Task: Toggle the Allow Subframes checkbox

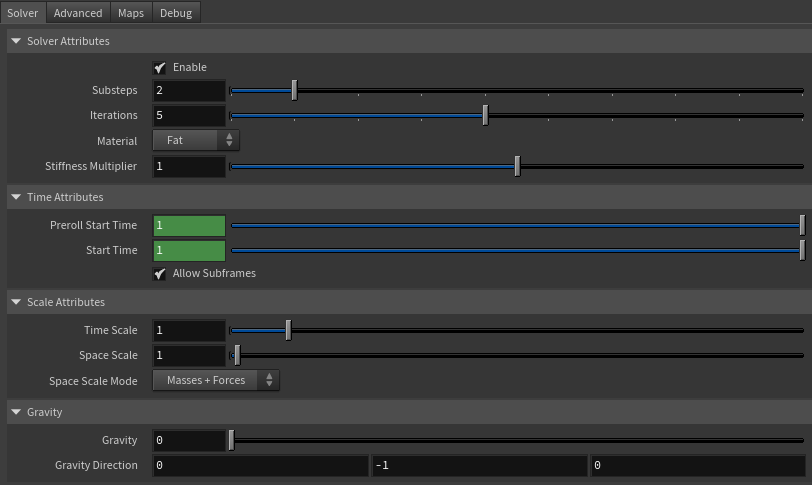Action: (x=160, y=273)
